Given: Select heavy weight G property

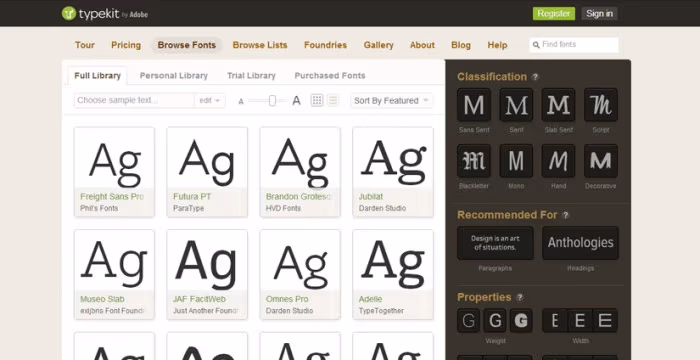Looking at the screenshot, I should pos(521,321).
